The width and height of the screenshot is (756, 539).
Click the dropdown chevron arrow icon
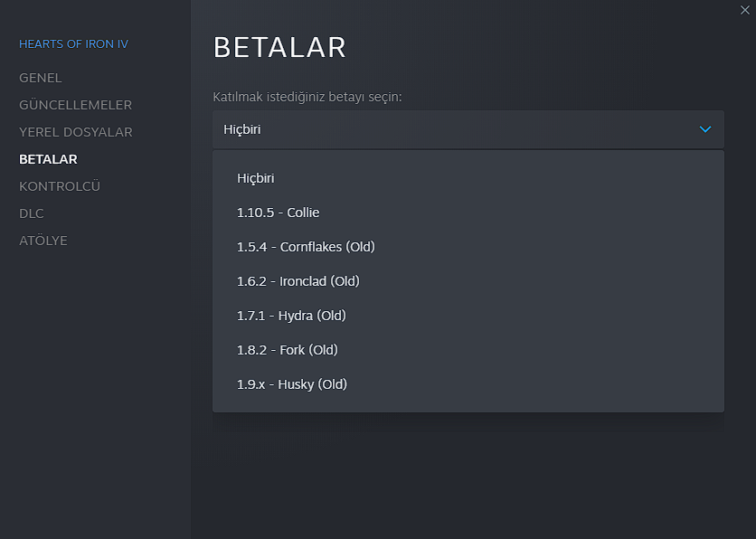705,129
